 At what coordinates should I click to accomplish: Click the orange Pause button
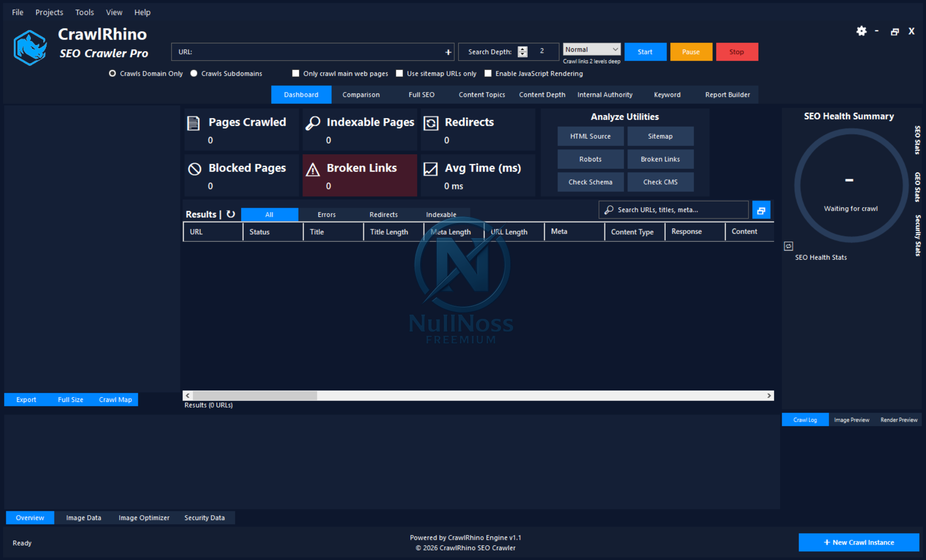tap(691, 52)
